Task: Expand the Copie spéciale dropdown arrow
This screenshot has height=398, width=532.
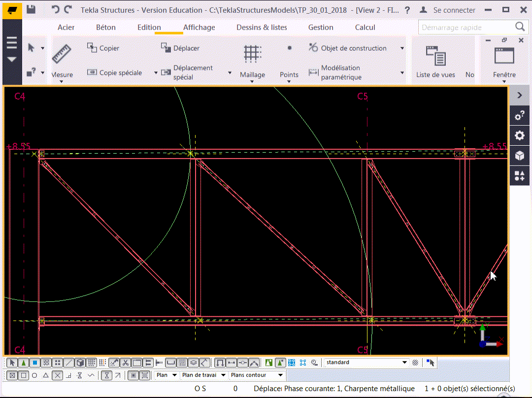Action: (x=156, y=72)
